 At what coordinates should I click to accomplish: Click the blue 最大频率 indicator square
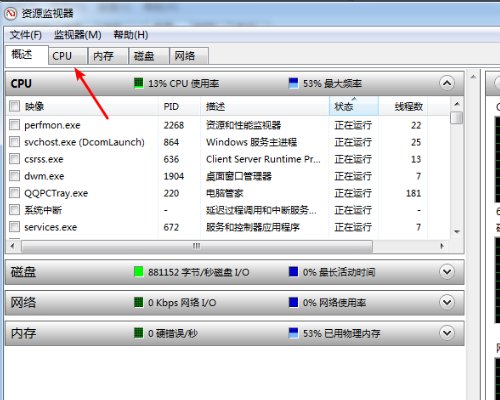[293, 83]
